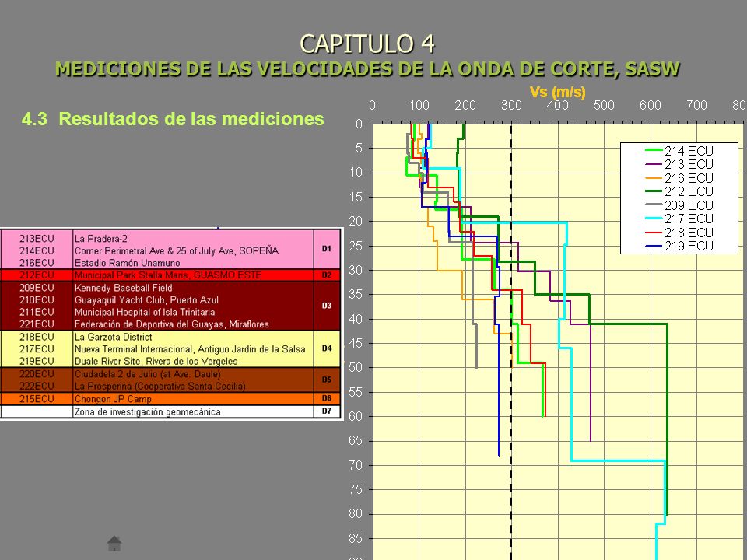Viewport: 747px width, 560px height.
Task: Click the SASW subtitle heading
Action: 367,69
